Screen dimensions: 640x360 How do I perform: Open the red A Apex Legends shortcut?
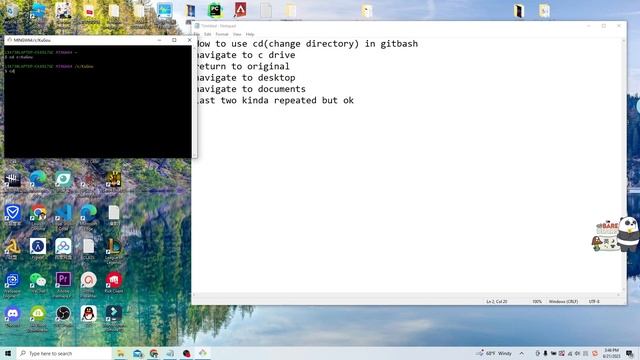click(240, 10)
